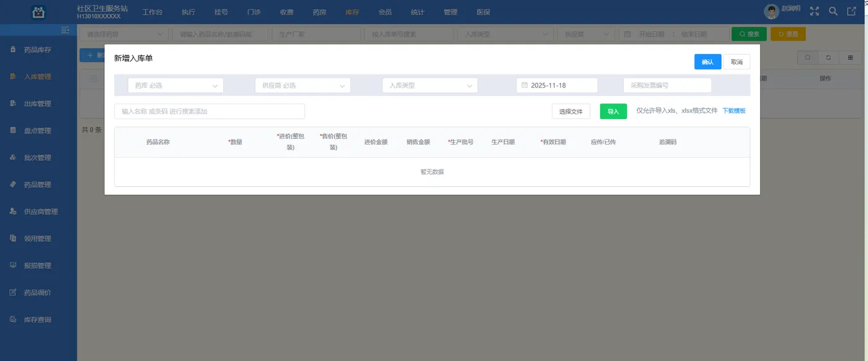Expand the 供应商 必选 dropdown
Image resolution: width=868 pixels, height=361 pixels.
(x=302, y=85)
